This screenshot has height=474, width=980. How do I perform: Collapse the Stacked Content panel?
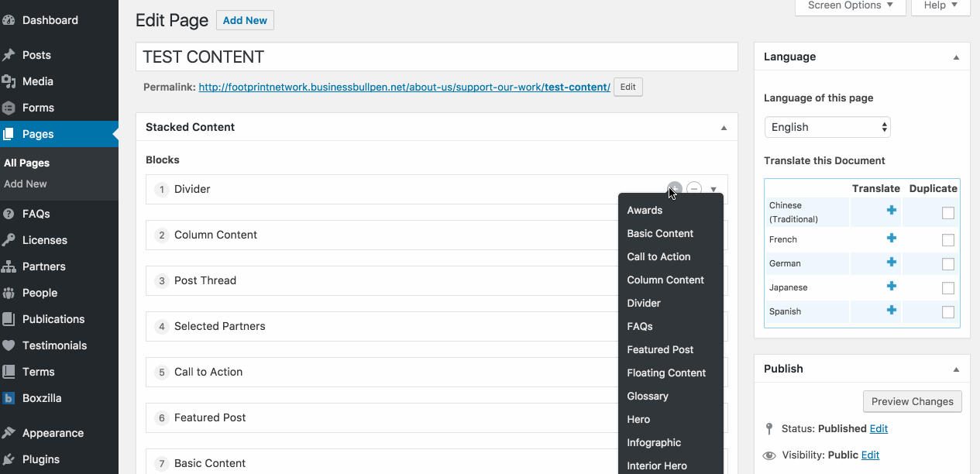[724, 128]
